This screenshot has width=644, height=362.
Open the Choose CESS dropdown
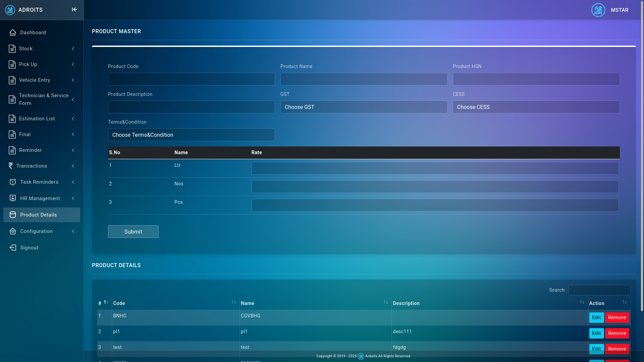pos(536,107)
